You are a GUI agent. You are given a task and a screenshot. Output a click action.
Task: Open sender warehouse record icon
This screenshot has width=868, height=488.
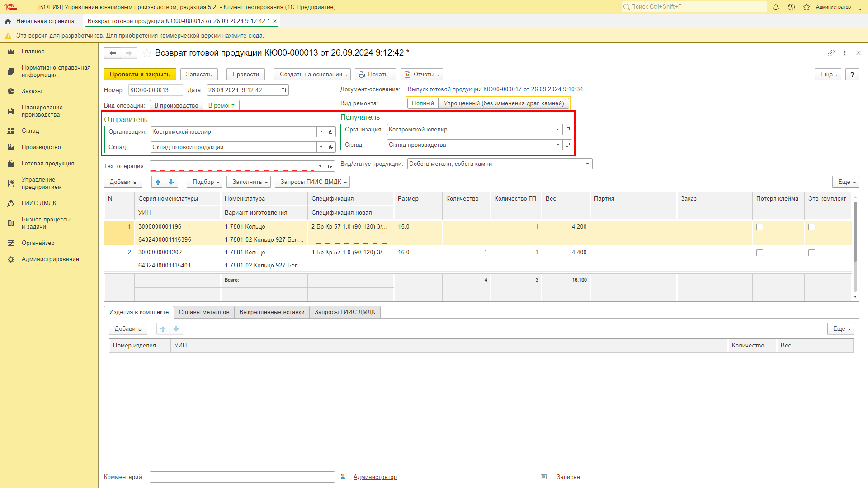pos(331,147)
